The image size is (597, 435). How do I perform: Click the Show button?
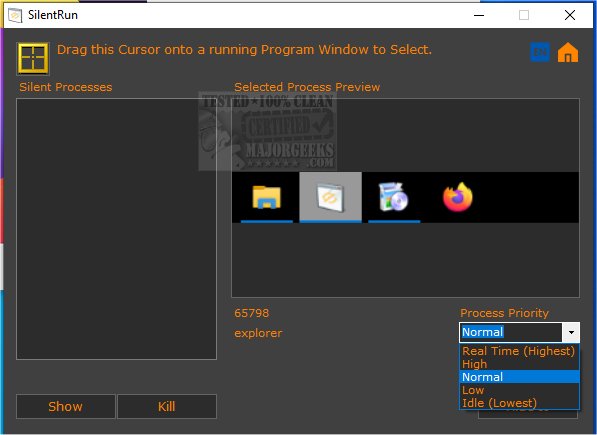point(65,406)
